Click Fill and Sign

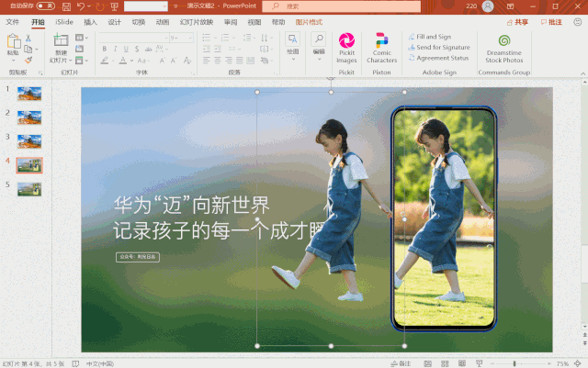(x=430, y=37)
